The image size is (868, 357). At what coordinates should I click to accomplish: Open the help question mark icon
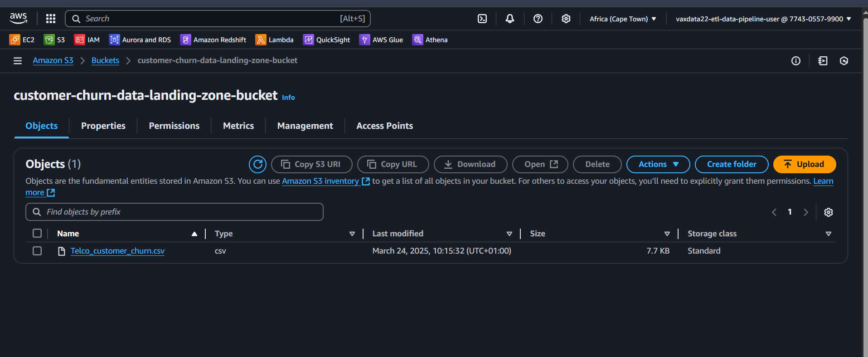(538, 19)
